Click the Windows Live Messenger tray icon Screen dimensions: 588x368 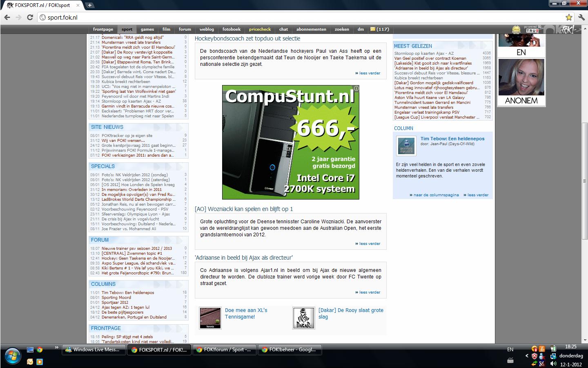coord(542,356)
